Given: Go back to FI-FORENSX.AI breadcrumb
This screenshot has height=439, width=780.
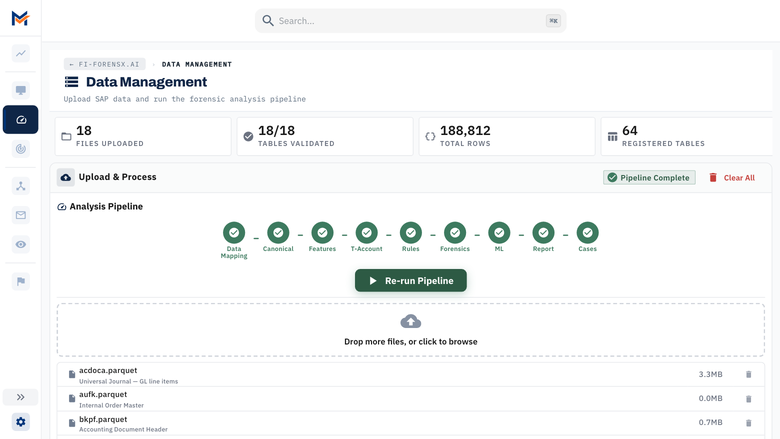Looking at the screenshot, I should (104, 64).
